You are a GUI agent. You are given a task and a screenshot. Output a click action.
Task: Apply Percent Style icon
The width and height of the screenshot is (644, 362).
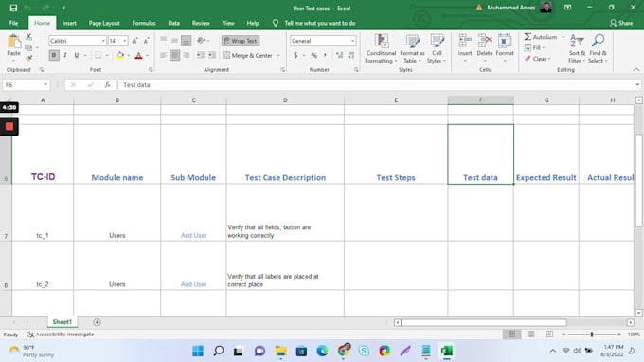(x=314, y=55)
